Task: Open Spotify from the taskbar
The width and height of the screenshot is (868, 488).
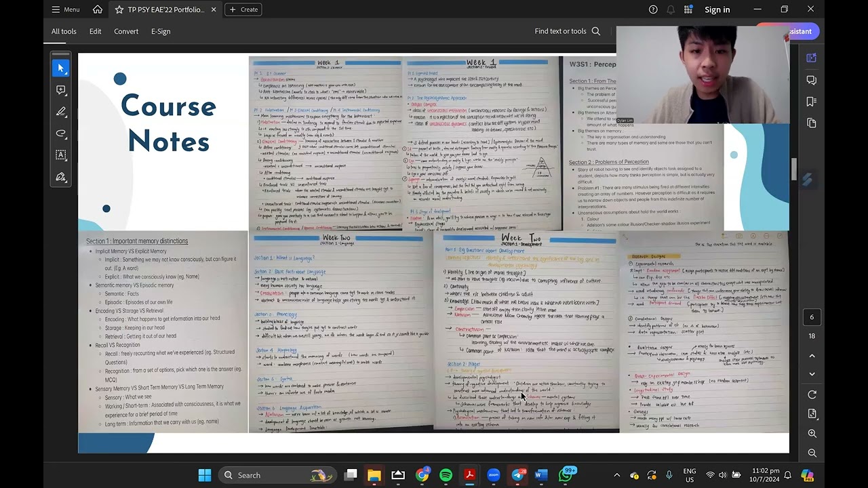Action: 446,475
